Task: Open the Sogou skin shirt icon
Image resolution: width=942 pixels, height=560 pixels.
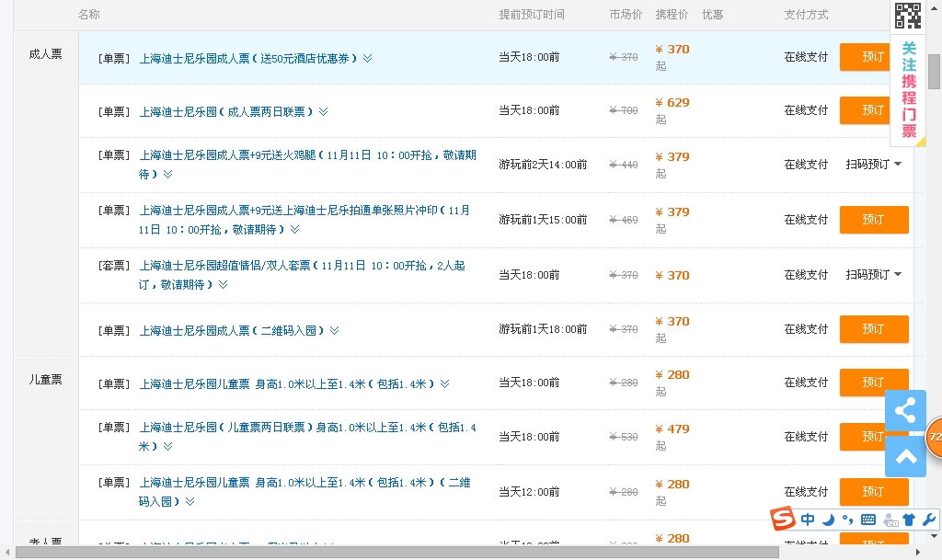Action: pyautogui.click(x=909, y=520)
